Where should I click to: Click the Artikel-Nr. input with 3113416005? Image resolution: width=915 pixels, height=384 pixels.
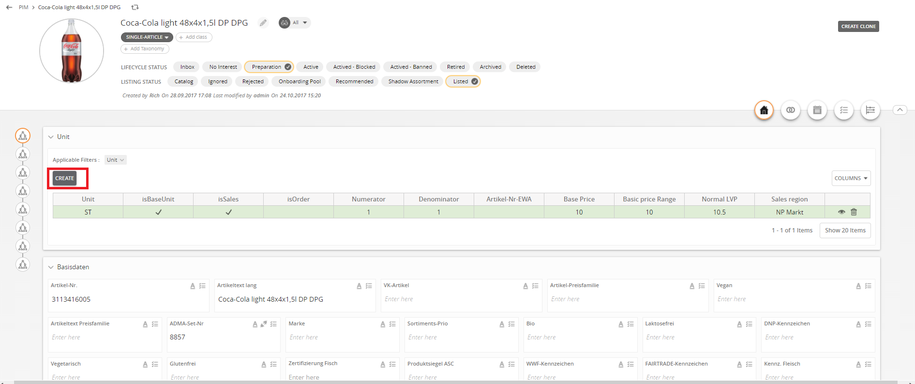point(128,299)
